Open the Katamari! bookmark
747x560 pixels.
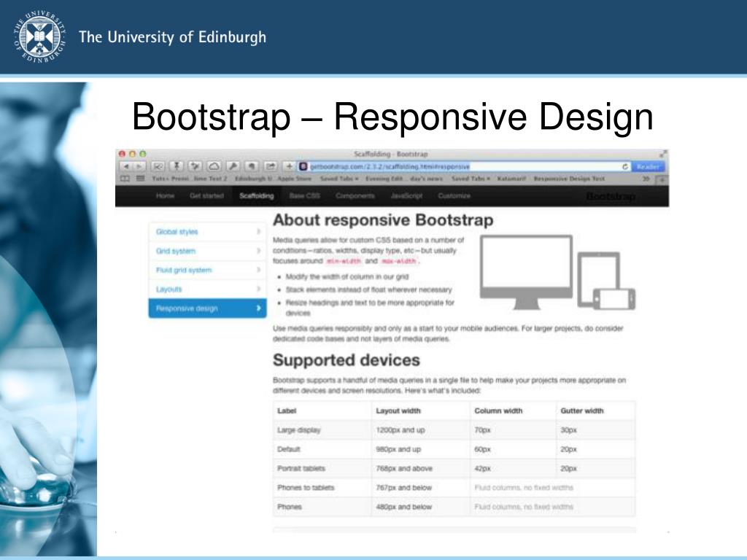pos(511,179)
